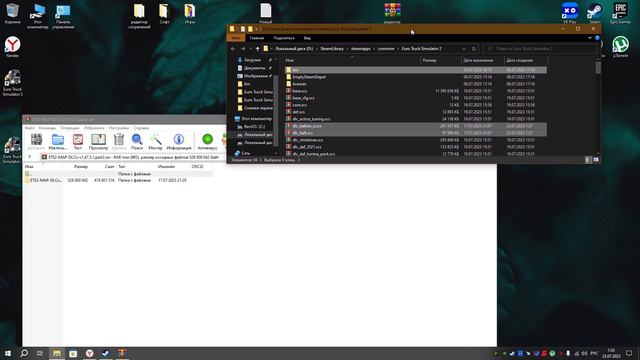Viewport: 640px width, 360px height.
Task: Select the ETS2-MAP-DLCs folder row in WinRAR
Action: pyautogui.click(x=118, y=180)
